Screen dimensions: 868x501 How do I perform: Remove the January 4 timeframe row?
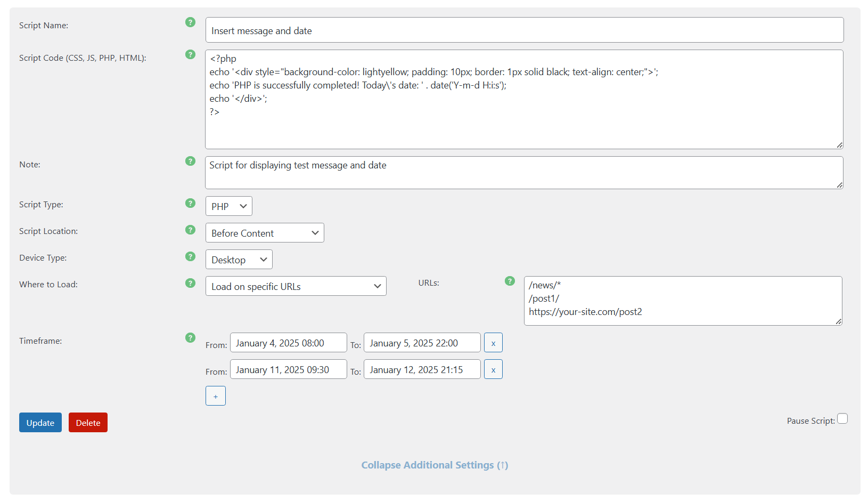tap(493, 343)
